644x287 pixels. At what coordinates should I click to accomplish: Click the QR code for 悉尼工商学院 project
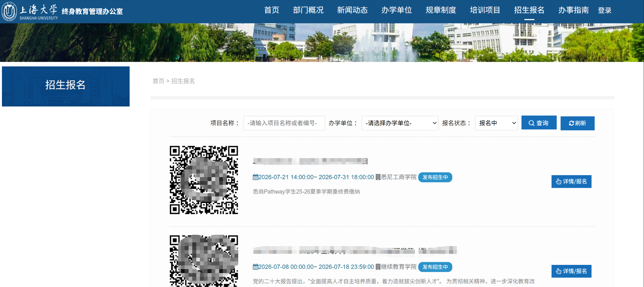204,180
